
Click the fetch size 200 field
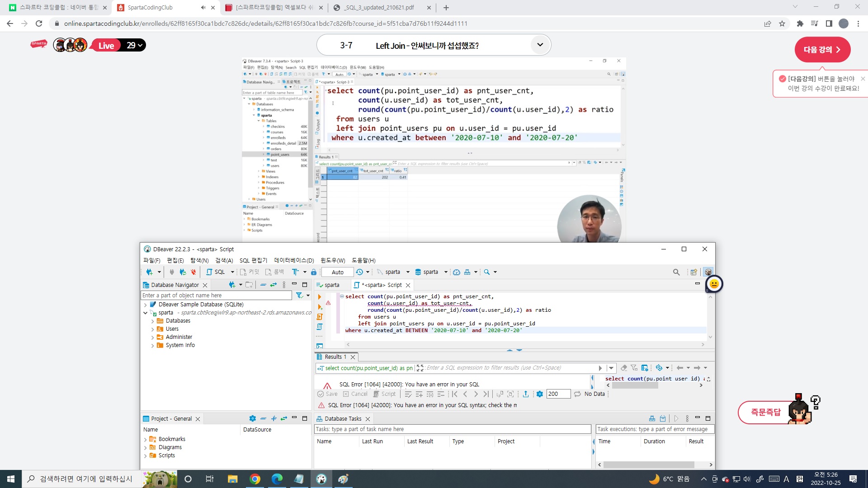click(558, 394)
